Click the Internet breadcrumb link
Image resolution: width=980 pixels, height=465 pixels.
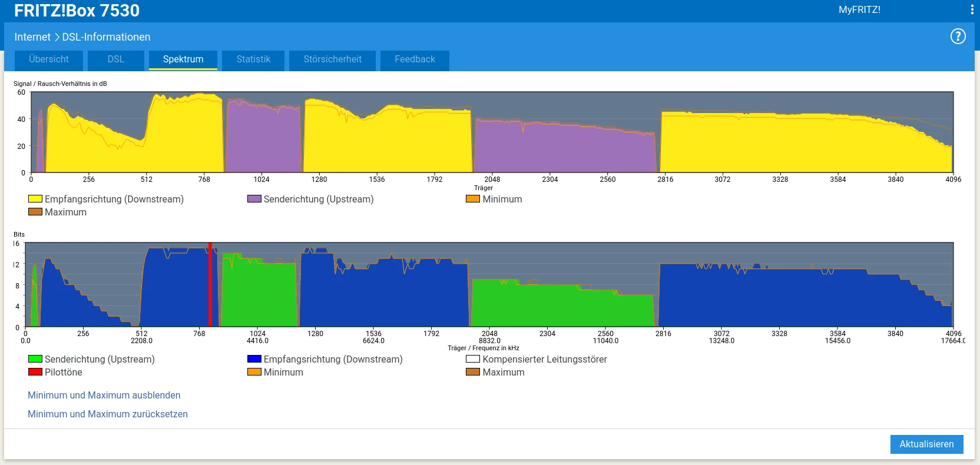click(x=32, y=37)
